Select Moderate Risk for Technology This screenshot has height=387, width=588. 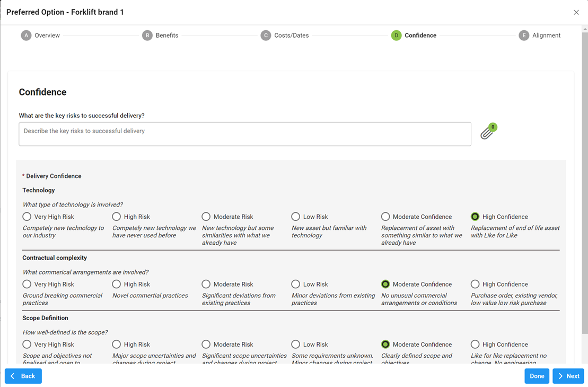click(x=206, y=217)
